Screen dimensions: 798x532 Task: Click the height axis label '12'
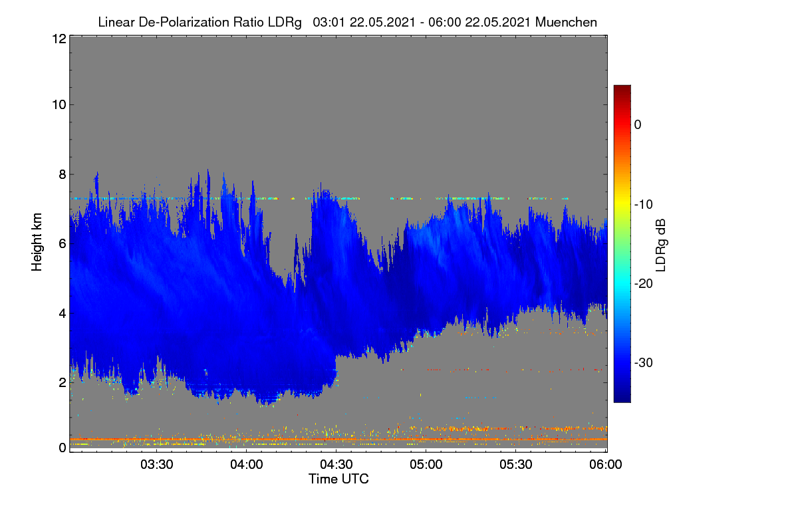coord(58,39)
